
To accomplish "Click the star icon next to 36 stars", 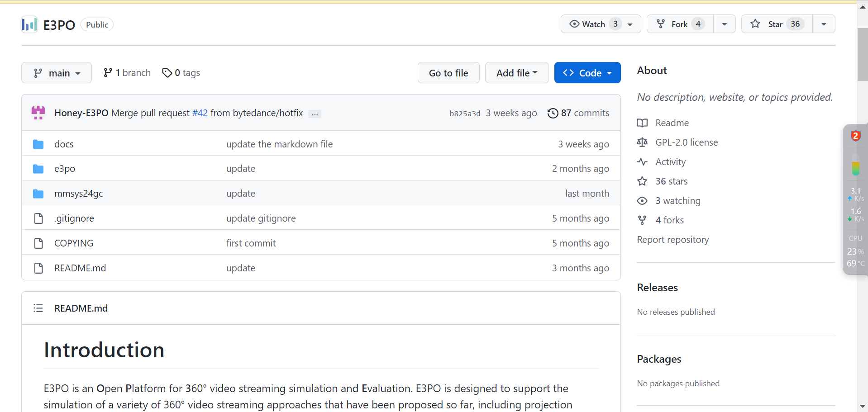I will (642, 181).
